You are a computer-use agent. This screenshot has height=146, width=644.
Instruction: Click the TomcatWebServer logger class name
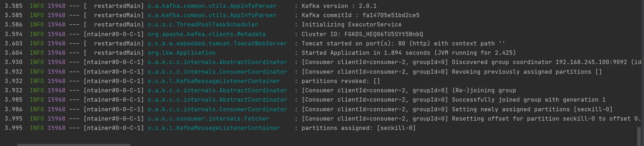[x=217, y=44]
